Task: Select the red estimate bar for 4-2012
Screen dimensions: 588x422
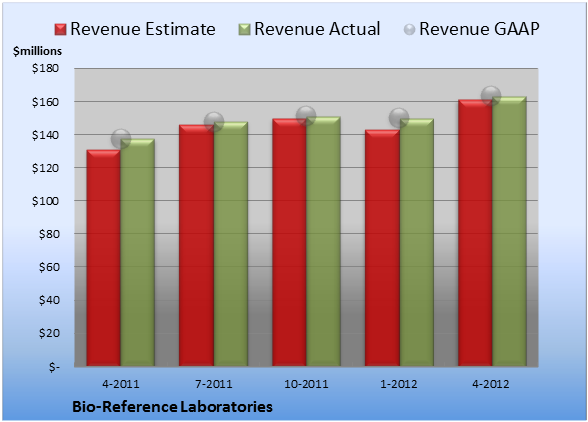Action: (475, 233)
